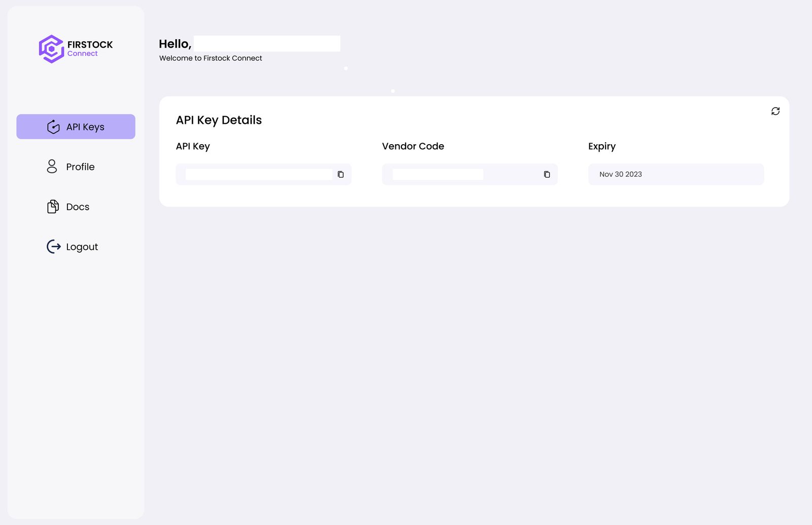Click the Profile person icon
Screen dimensions: 812x525
point(51,167)
